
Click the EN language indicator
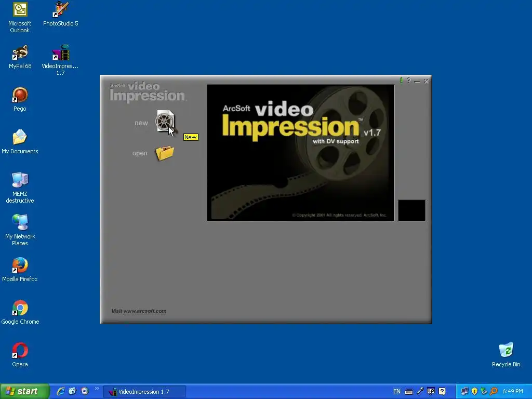396,392
